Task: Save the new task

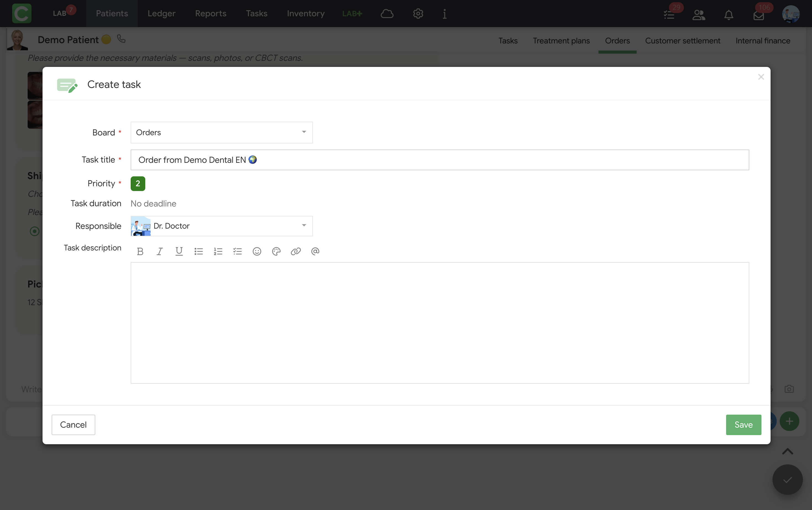Action: coord(743,425)
